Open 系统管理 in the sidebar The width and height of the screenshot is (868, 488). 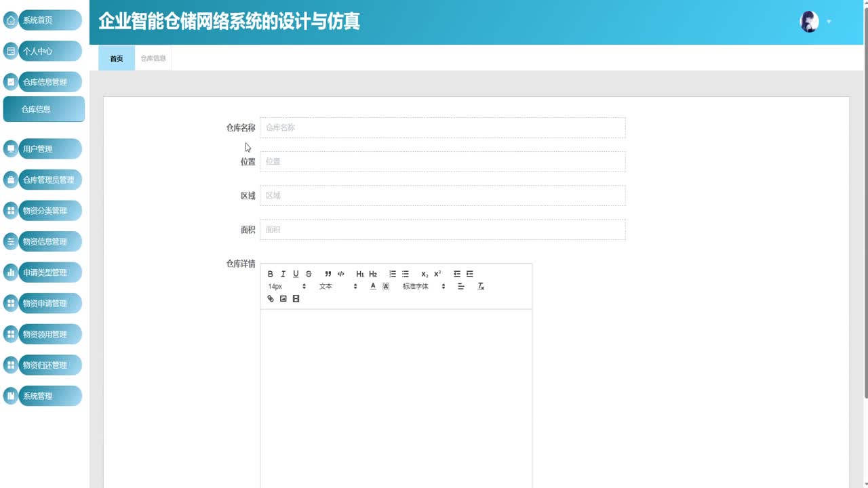pyautogui.click(x=51, y=396)
